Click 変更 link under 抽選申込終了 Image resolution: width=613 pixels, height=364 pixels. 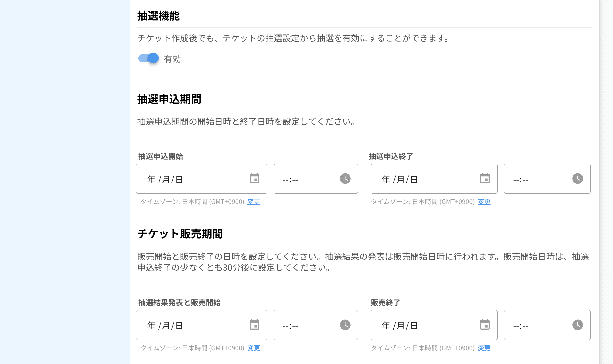point(484,202)
